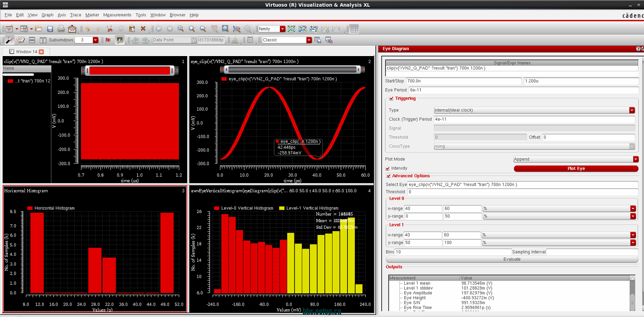The height and width of the screenshot is (317, 644).
Task: Open the Trace menu
Action: (x=75, y=15)
